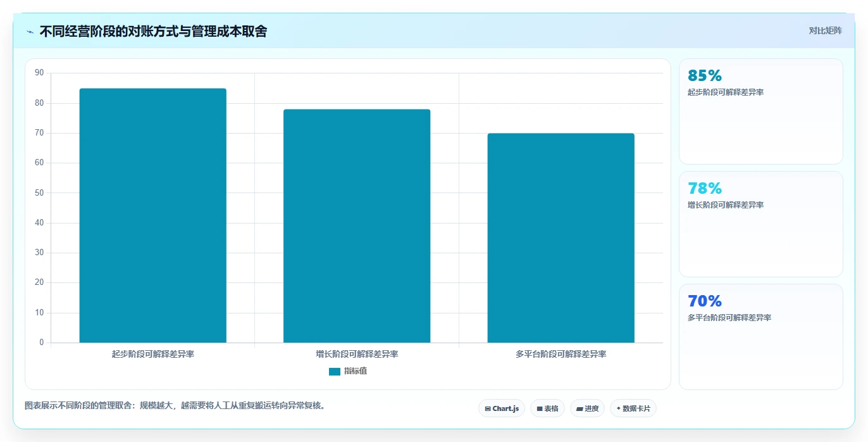
Task: Click the title 不同经营阶段的对账方式与管理成本取舍
Action: click(153, 31)
